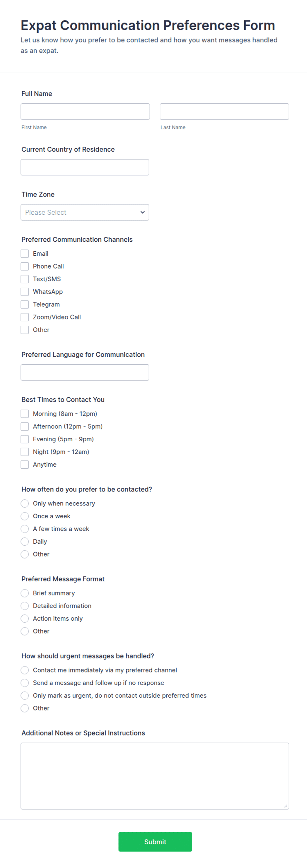Check the Email communication channel
The image size is (307, 868).
pyautogui.click(x=25, y=254)
